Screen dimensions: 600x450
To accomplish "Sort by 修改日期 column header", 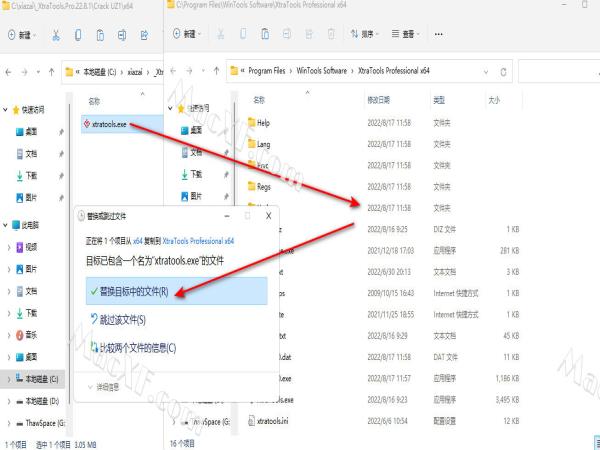I will 378,100.
